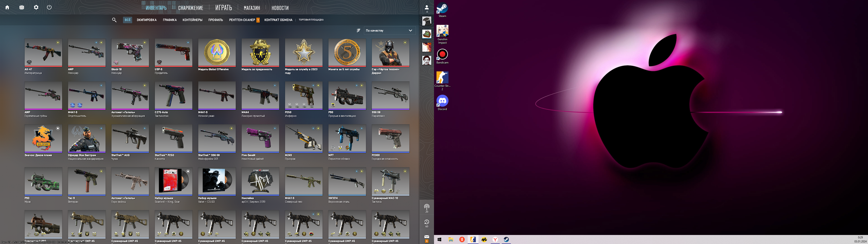Viewport: 868px width, 244px height.
Task: Select the 5-year service coin item
Action: (347, 55)
